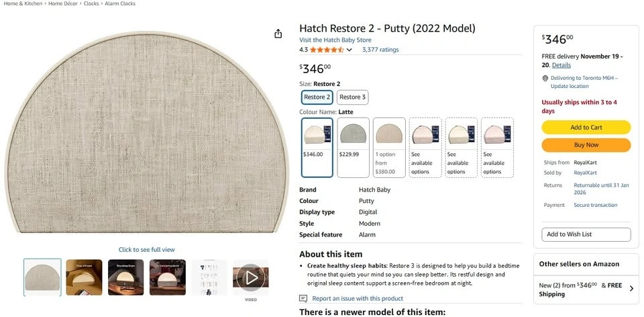
Task: Select the Restore 2 size option
Action: 317,97
